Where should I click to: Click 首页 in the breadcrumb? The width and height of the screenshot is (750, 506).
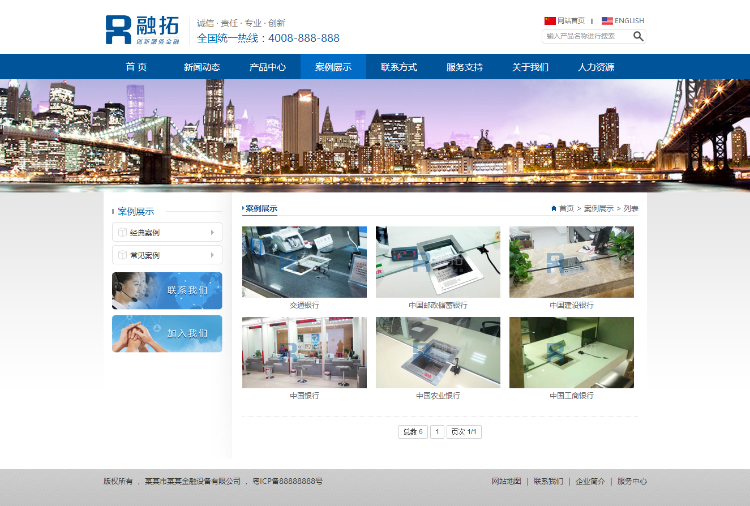[x=566, y=209]
